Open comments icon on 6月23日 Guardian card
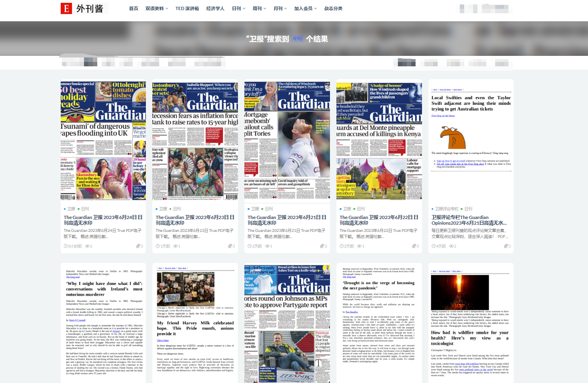The height and width of the screenshot is (383, 588). coord(230,246)
